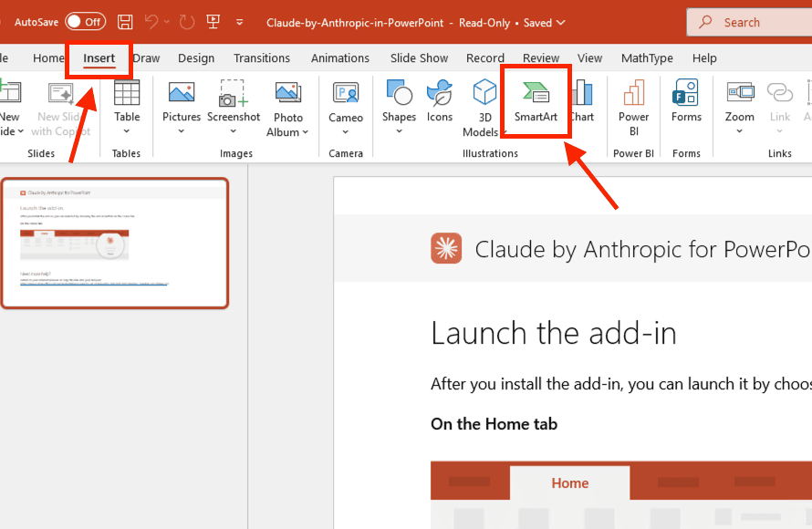This screenshot has width=812, height=529.
Task: Click the Zoom ribbon icon
Action: [x=740, y=93]
